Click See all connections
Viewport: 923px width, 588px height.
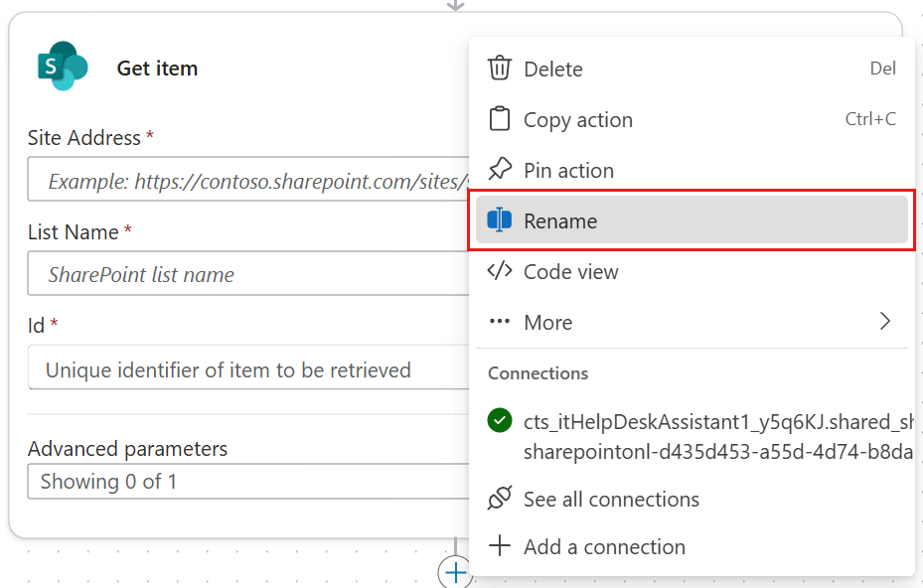pyautogui.click(x=692, y=499)
